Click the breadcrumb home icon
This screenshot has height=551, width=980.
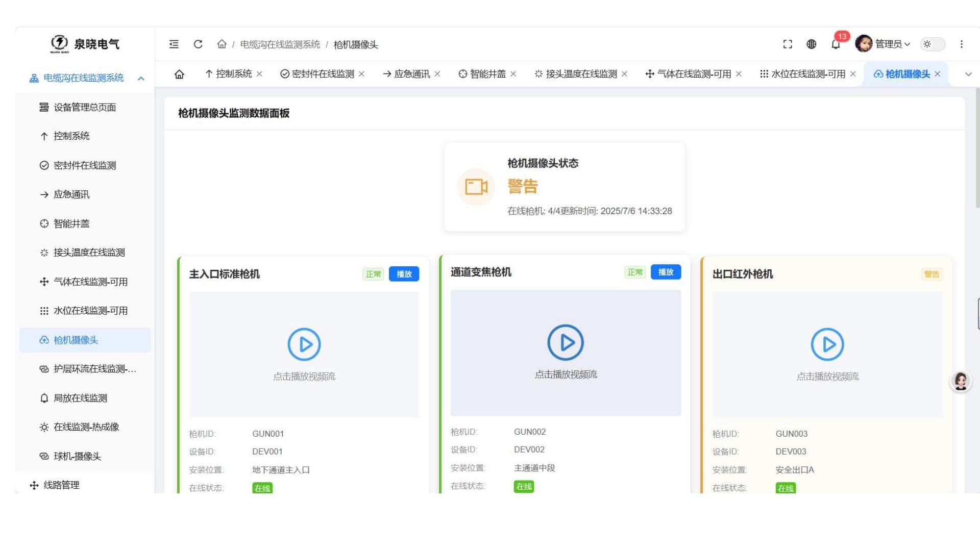tap(222, 44)
